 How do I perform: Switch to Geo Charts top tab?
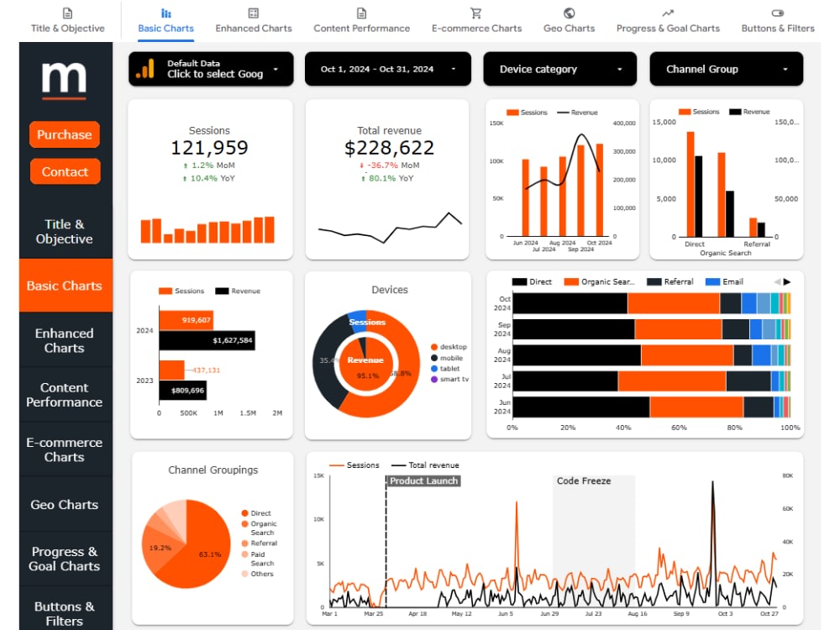pos(569,21)
